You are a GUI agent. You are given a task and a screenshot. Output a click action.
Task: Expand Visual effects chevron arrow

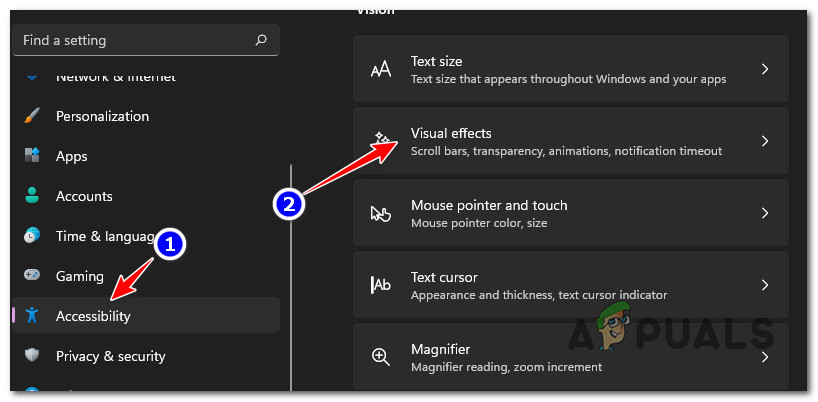click(x=765, y=141)
